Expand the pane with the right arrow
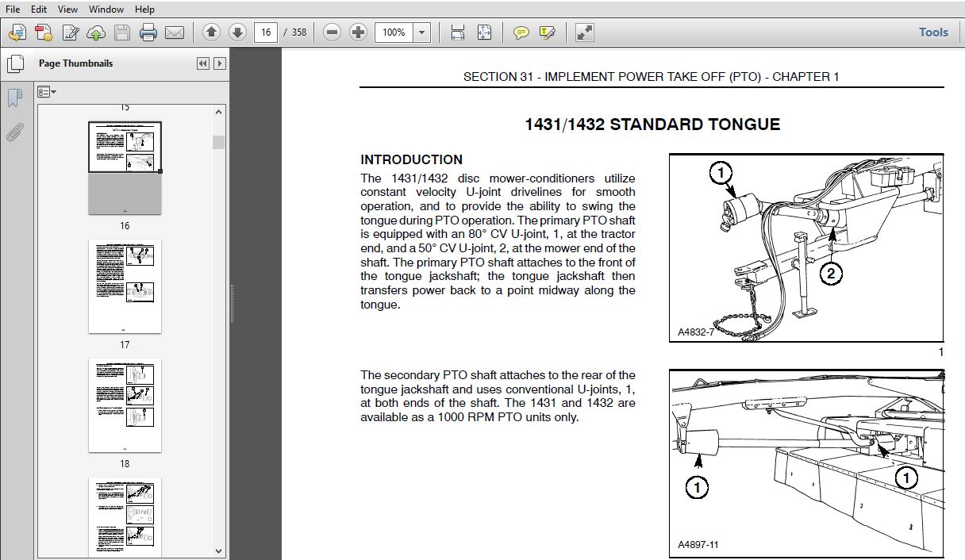Viewport: 965px width, 560px height. 220,63
